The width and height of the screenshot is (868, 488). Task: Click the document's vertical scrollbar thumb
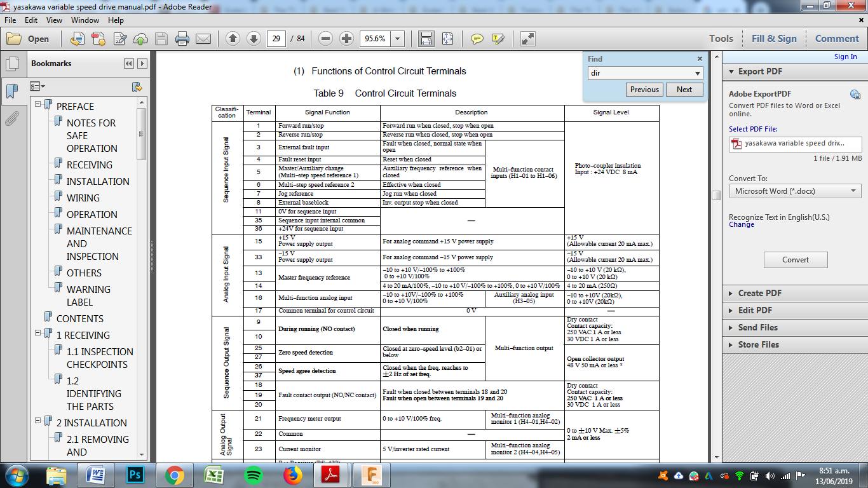pyautogui.click(x=716, y=196)
